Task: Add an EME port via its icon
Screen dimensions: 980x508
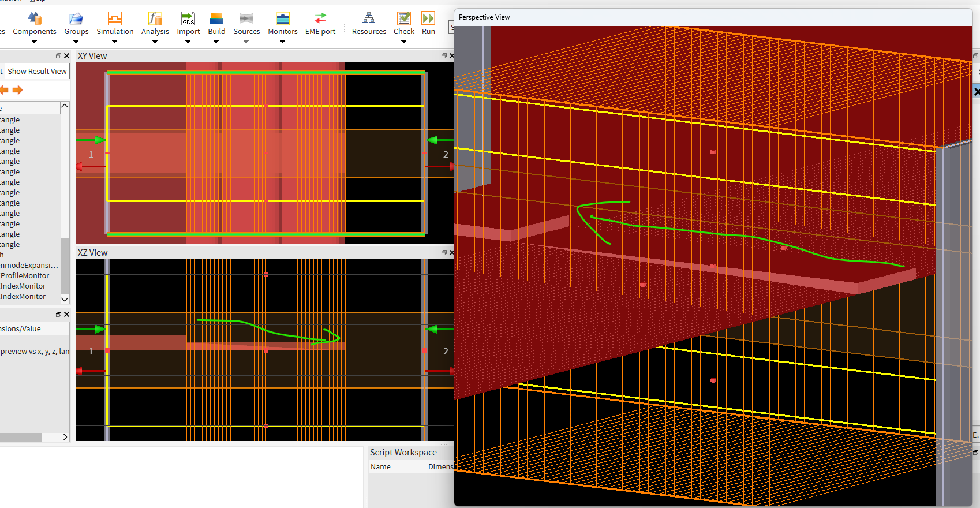Action: click(x=320, y=19)
